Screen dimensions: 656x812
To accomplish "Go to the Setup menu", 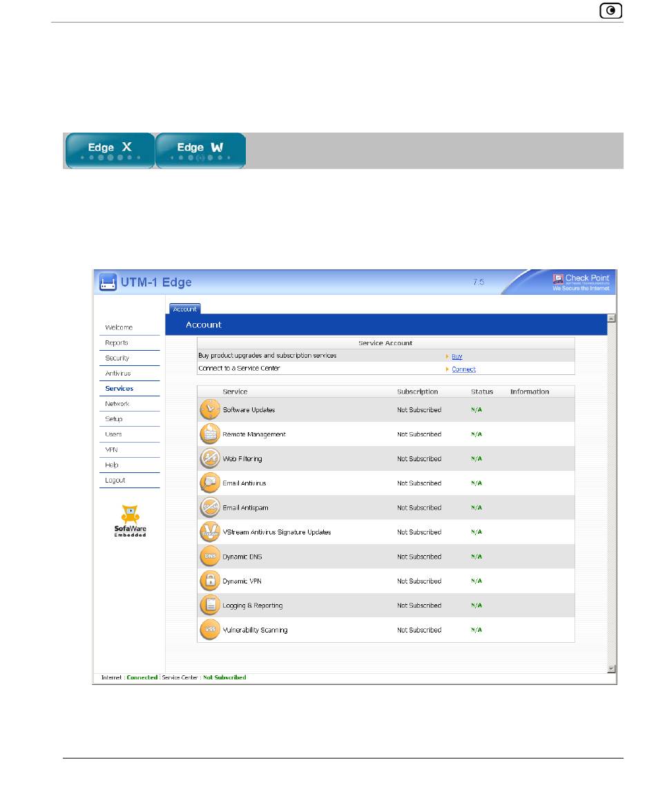I will pos(114,419).
